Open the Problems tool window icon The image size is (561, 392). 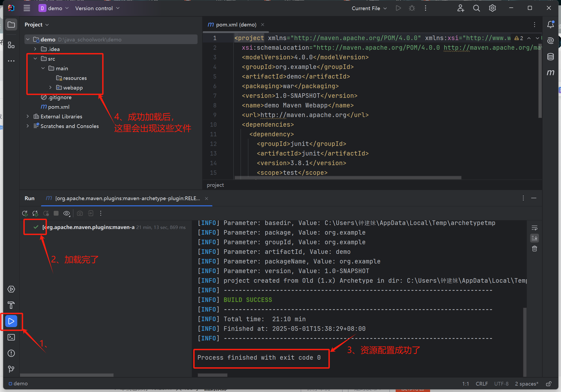[11, 353]
